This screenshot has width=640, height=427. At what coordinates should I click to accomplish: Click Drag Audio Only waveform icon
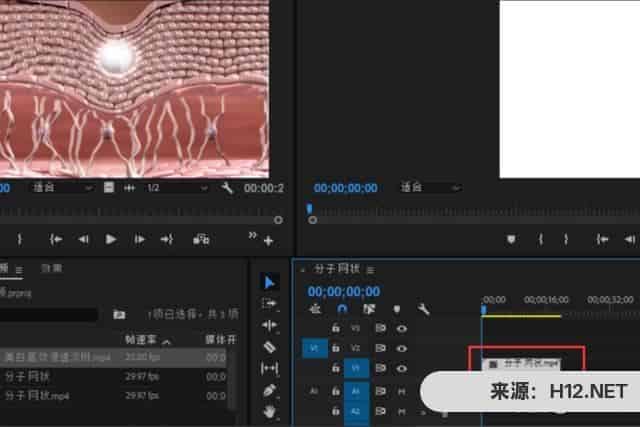pyautogui.click(x=129, y=188)
